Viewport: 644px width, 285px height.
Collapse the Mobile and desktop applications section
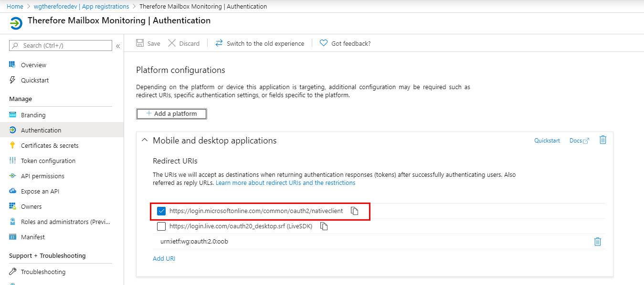click(145, 141)
